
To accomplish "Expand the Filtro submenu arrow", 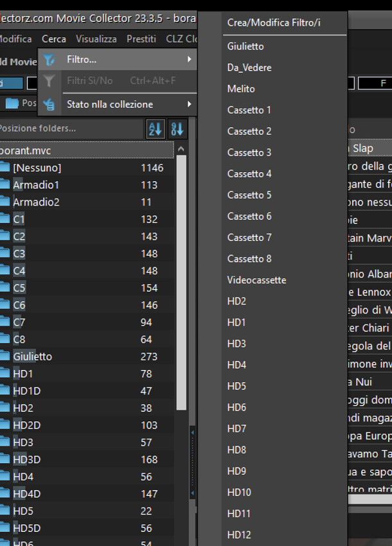I will click(189, 60).
